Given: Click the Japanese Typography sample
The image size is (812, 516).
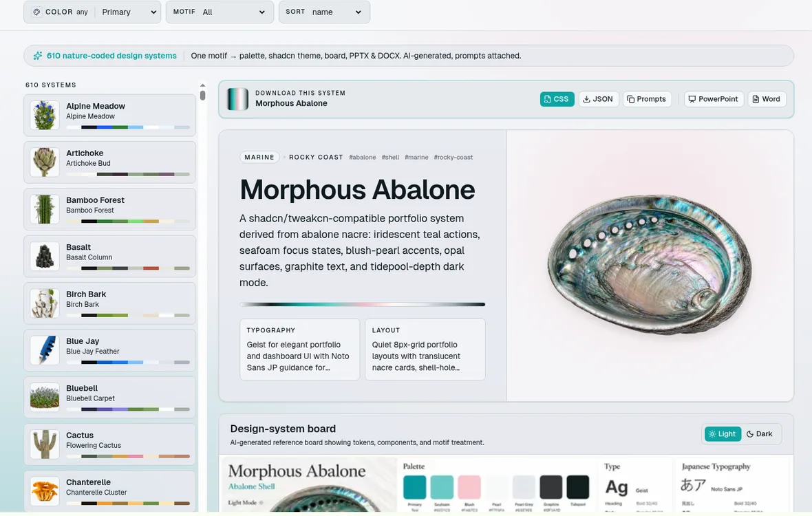Looking at the screenshot, I should pyautogui.click(x=693, y=485).
